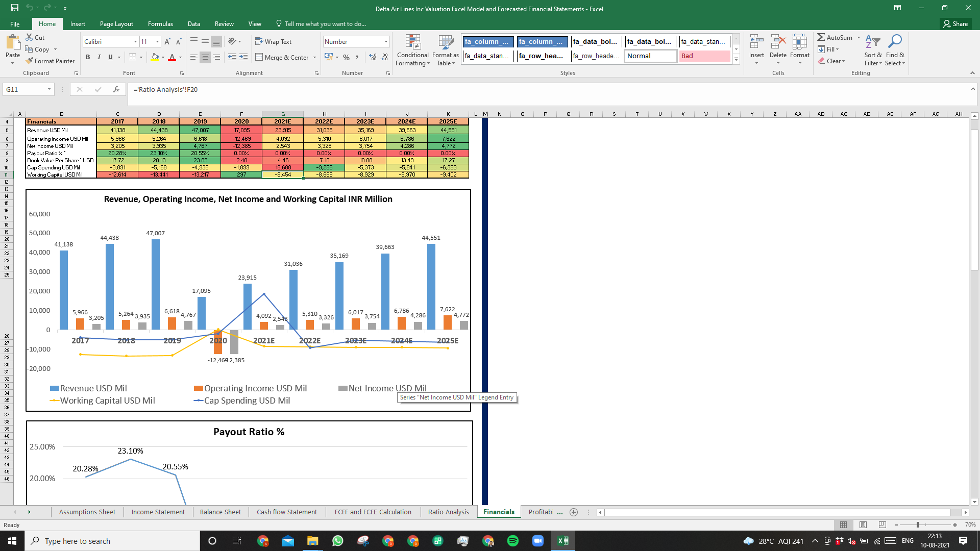Toggle Underline formatting

(110, 57)
